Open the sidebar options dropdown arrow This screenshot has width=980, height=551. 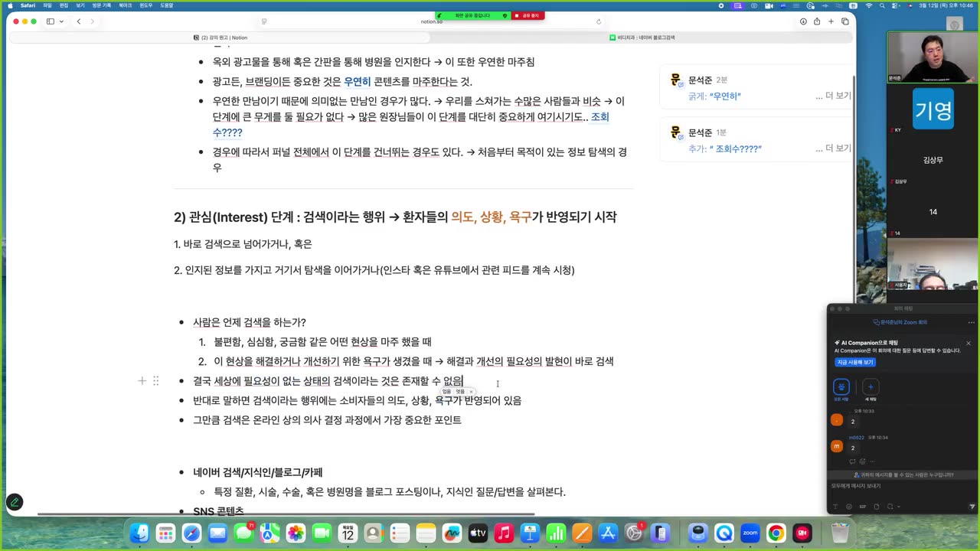pos(61,21)
